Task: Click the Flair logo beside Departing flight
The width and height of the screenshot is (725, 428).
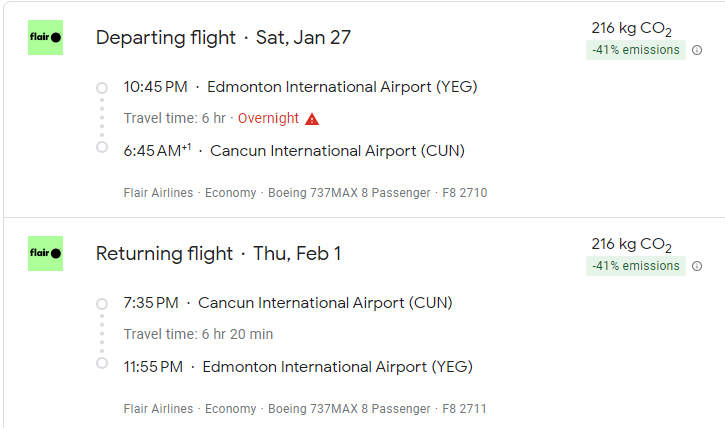Action: click(x=46, y=38)
